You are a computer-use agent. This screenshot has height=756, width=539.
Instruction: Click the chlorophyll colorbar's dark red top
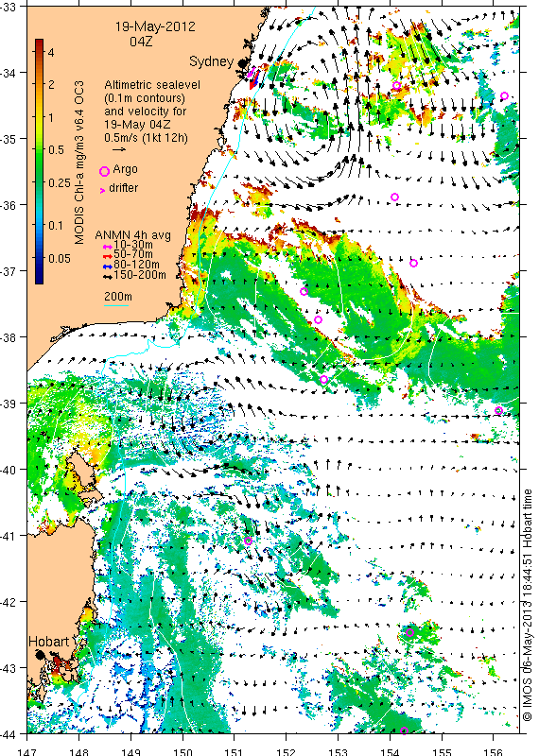(x=39, y=43)
